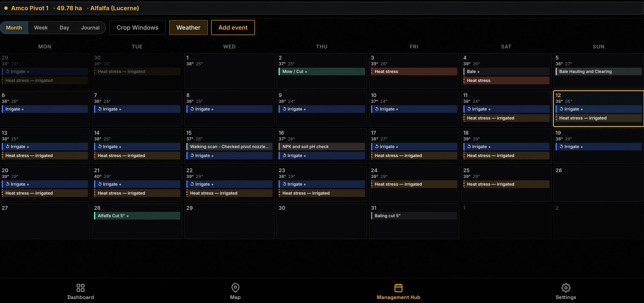Viewport: 644px width, 303px height.
Task: Click recurring icon on July 11 Irrigate
Action: coord(469,109)
